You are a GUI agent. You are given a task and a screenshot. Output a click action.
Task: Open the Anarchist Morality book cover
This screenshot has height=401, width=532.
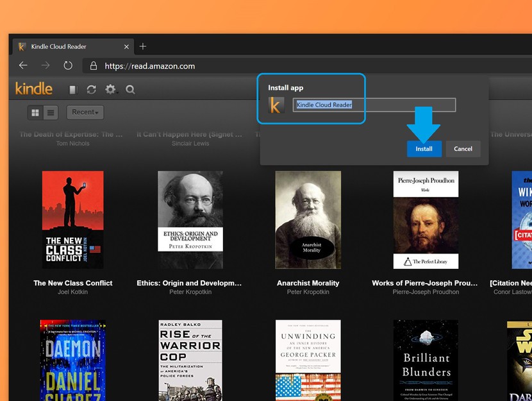308,219
